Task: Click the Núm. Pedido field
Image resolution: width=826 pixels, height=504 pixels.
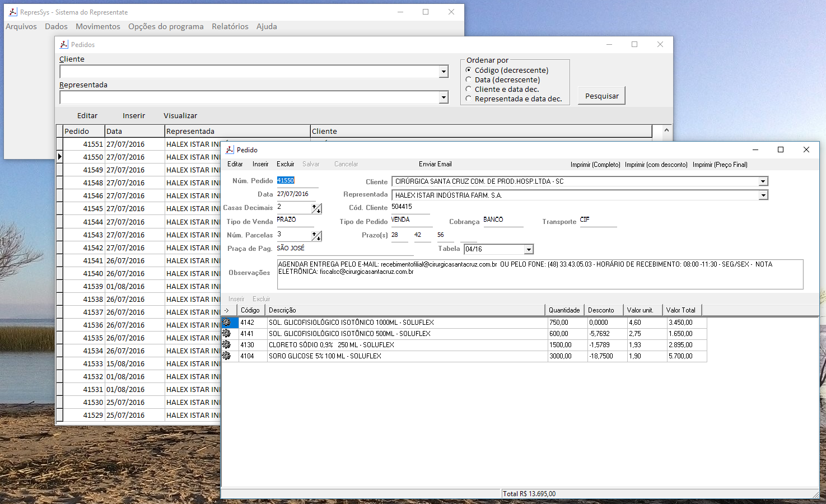Action: [297, 181]
